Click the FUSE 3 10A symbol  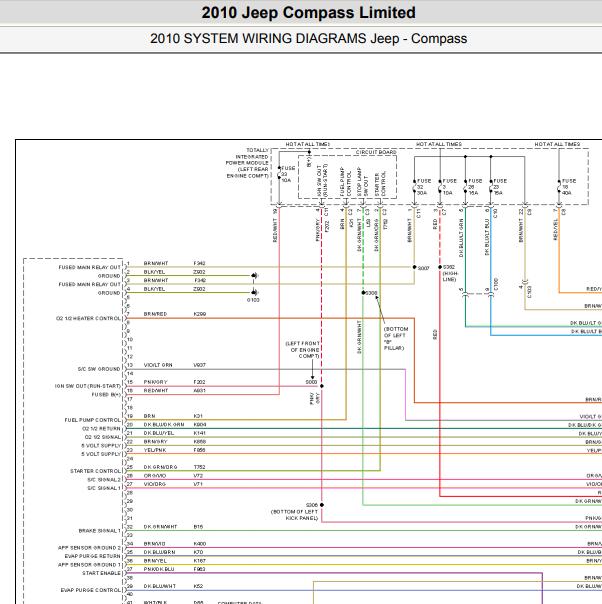point(448,186)
